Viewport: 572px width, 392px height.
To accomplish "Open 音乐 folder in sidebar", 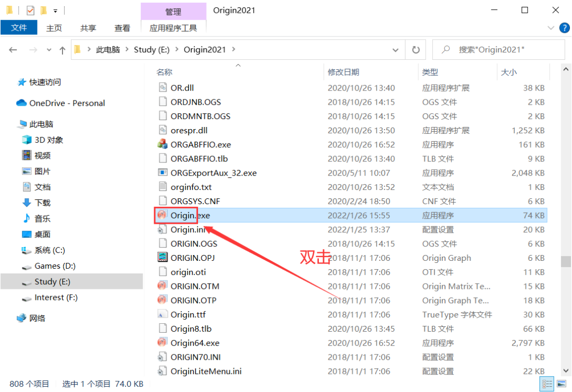I will (x=37, y=218).
